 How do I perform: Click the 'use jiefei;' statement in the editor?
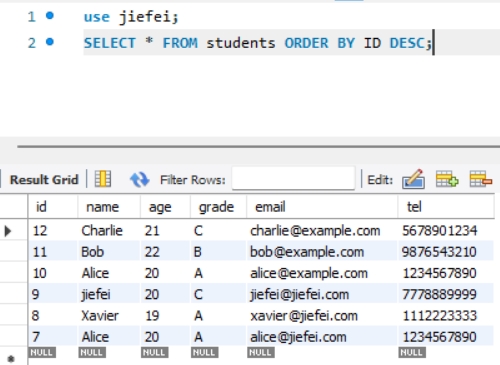pyautogui.click(x=131, y=17)
